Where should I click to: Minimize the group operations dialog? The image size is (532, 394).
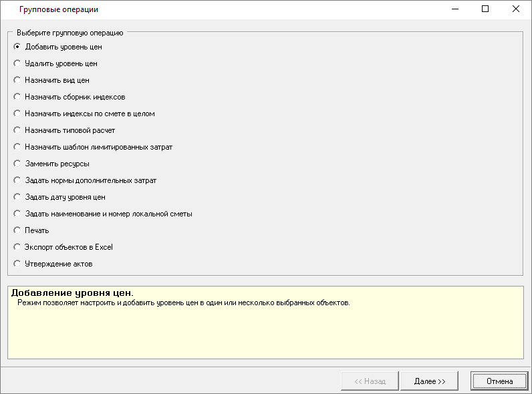coord(454,9)
